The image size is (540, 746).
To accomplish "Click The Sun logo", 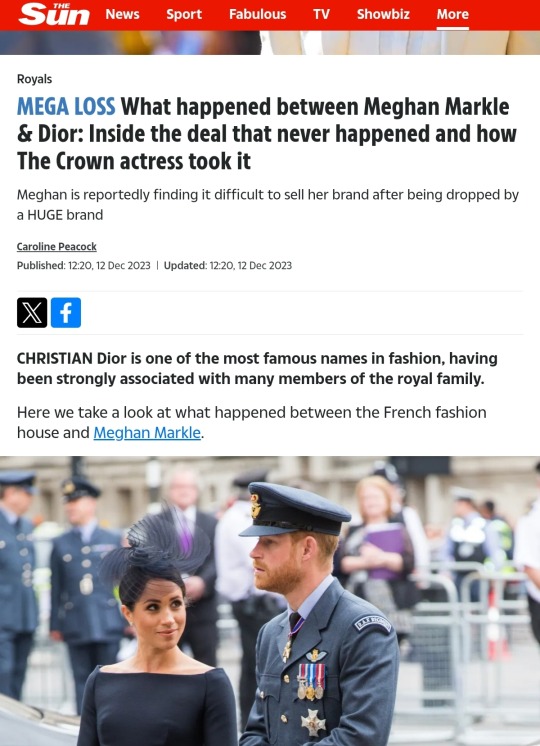I will pyautogui.click(x=54, y=14).
